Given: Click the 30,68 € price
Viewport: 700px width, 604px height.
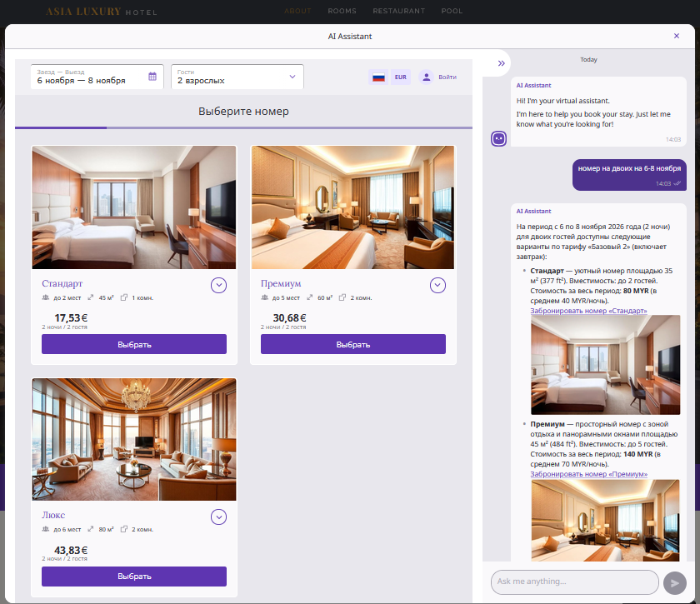Looking at the screenshot, I should (290, 318).
